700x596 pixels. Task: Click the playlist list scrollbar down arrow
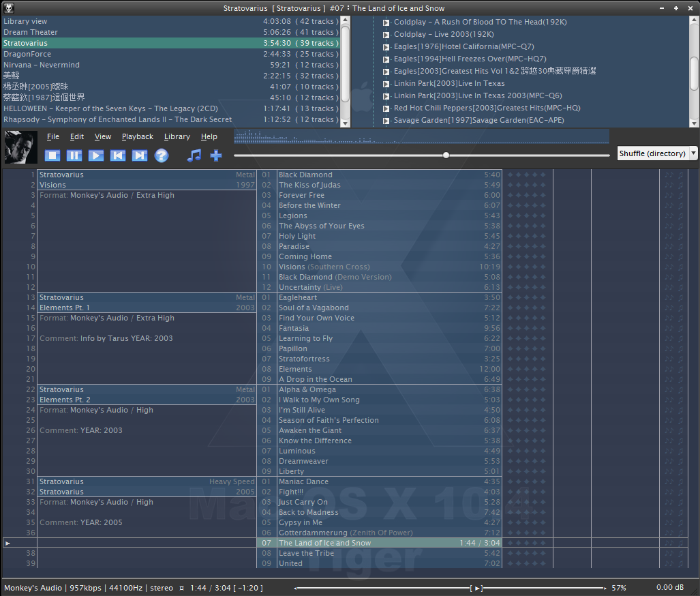[x=345, y=123]
